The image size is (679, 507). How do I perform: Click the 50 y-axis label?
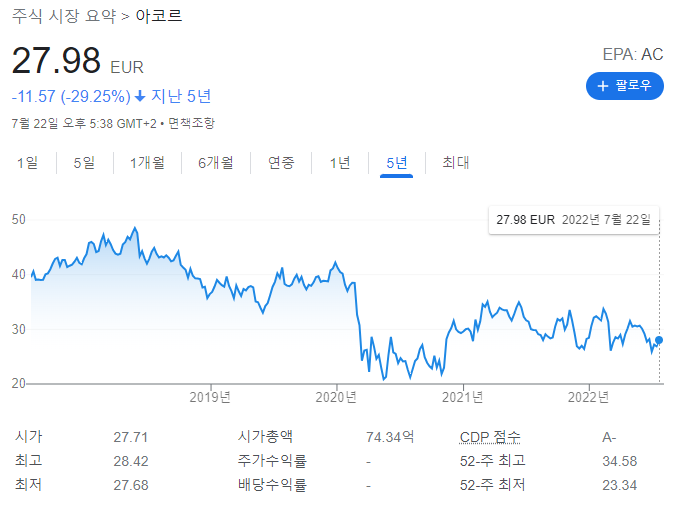tap(19, 220)
